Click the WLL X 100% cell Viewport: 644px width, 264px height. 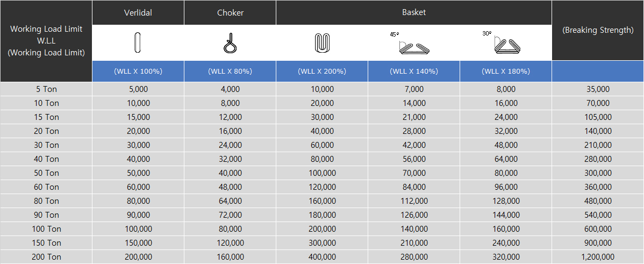point(138,72)
